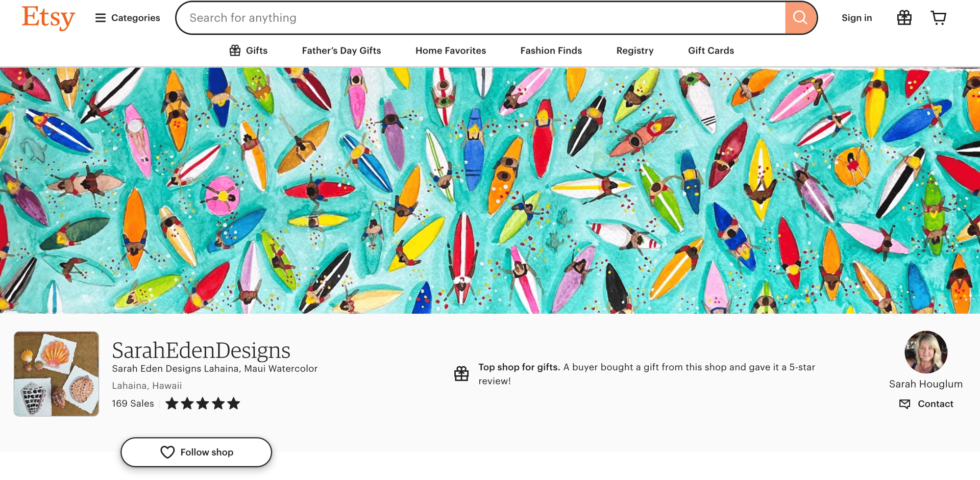Screen dimensions: 980x480
Task: Click the envelope Contact icon
Action: pyautogui.click(x=904, y=404)
